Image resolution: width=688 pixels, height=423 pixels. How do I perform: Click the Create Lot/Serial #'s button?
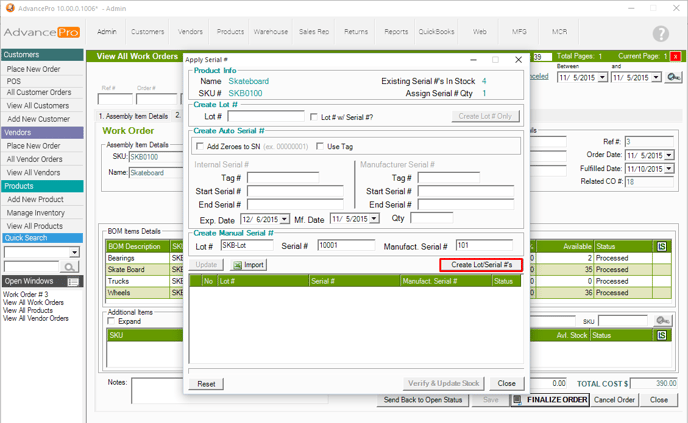pyautogui.click(x=482, y=265)
